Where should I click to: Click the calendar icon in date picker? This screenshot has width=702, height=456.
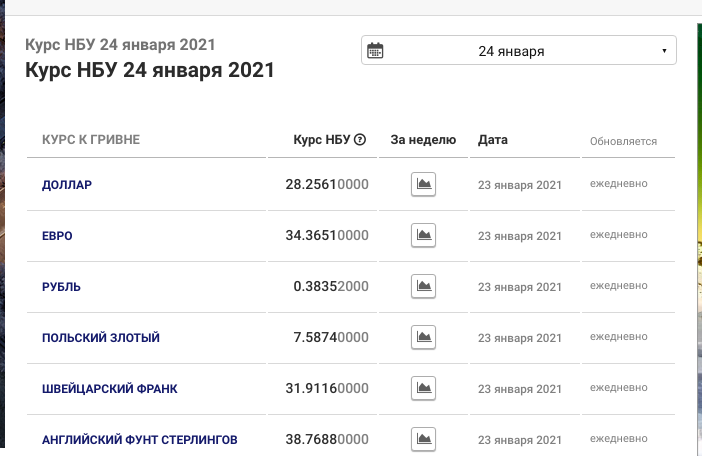[375, 51]
